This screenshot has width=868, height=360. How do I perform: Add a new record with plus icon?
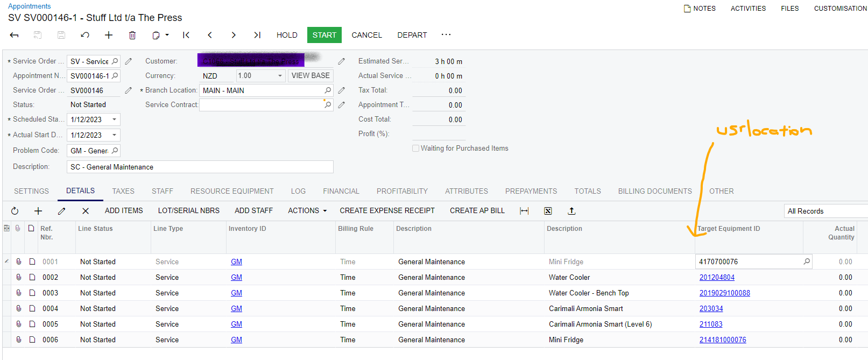pos(109,35)
